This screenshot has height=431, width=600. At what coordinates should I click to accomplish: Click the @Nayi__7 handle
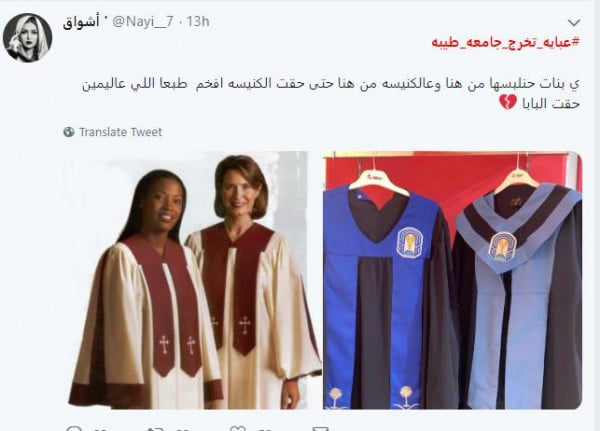pos(143,22)
